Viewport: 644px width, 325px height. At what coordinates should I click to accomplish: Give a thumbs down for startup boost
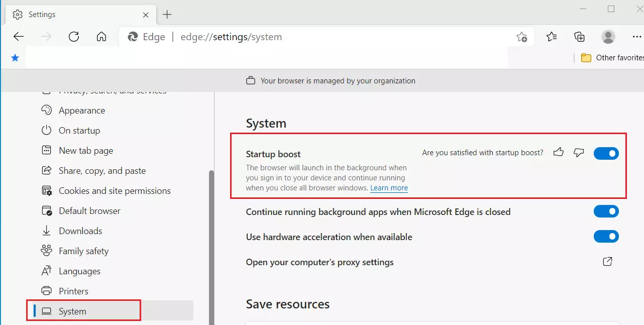pyautogui.click(x=579, y=153)
